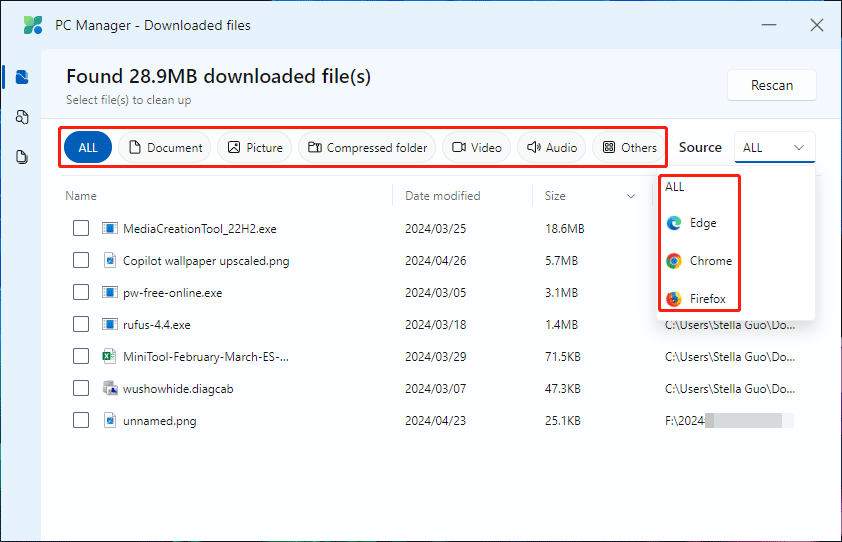Click the image icon of Copilot wallpaper upscaled.png

[110, 261]
